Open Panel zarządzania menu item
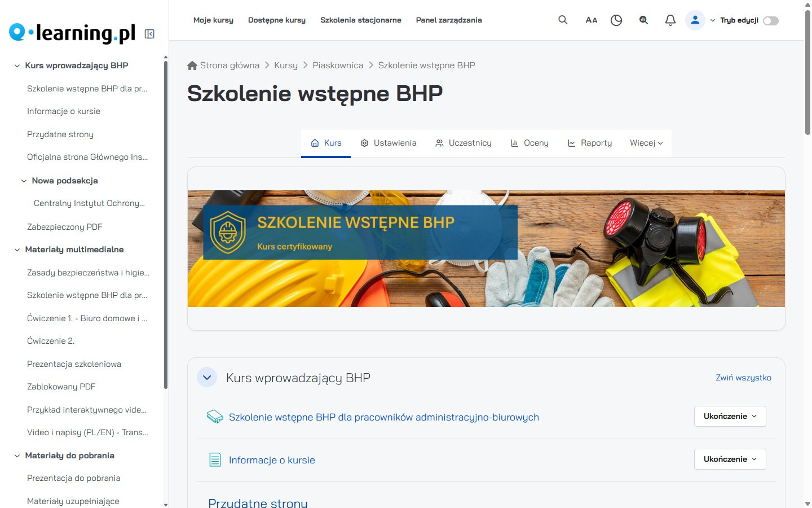 pos(449,20)
